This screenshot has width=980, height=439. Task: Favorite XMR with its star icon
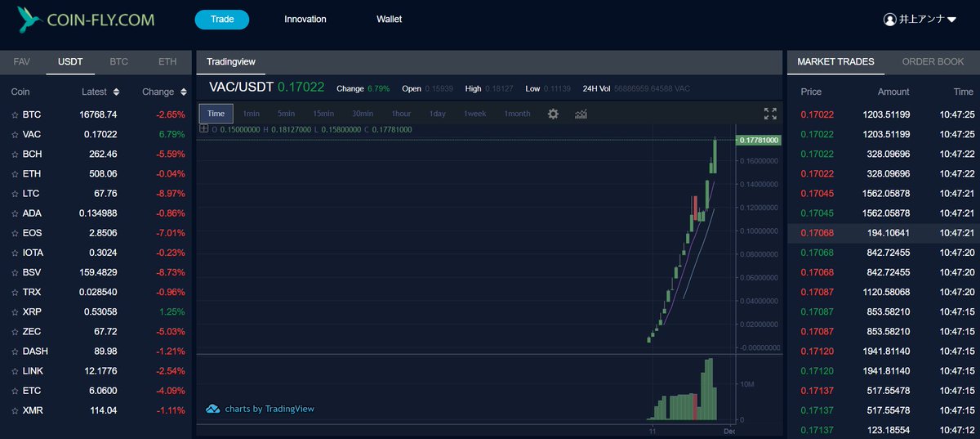click(15, 410)
